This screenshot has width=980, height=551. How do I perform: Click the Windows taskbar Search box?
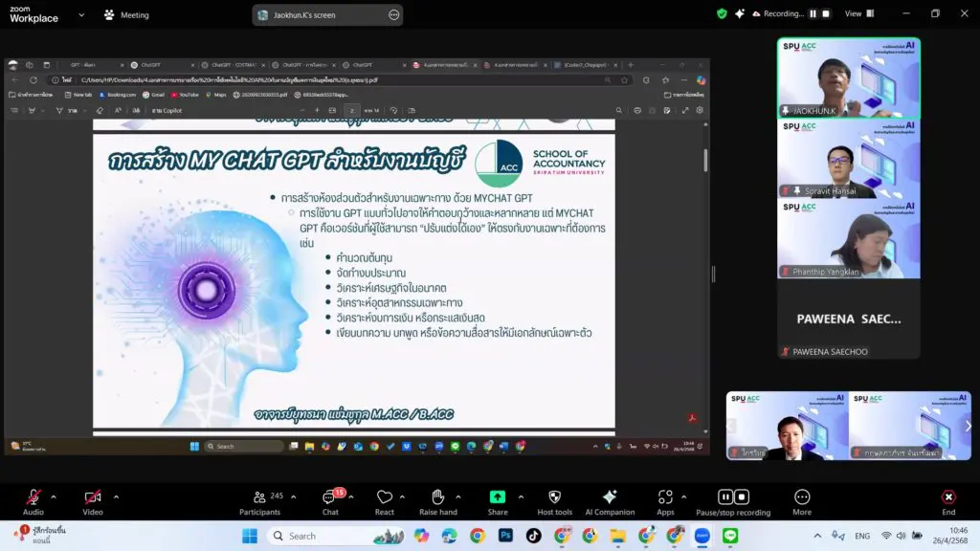pos(336,536)
